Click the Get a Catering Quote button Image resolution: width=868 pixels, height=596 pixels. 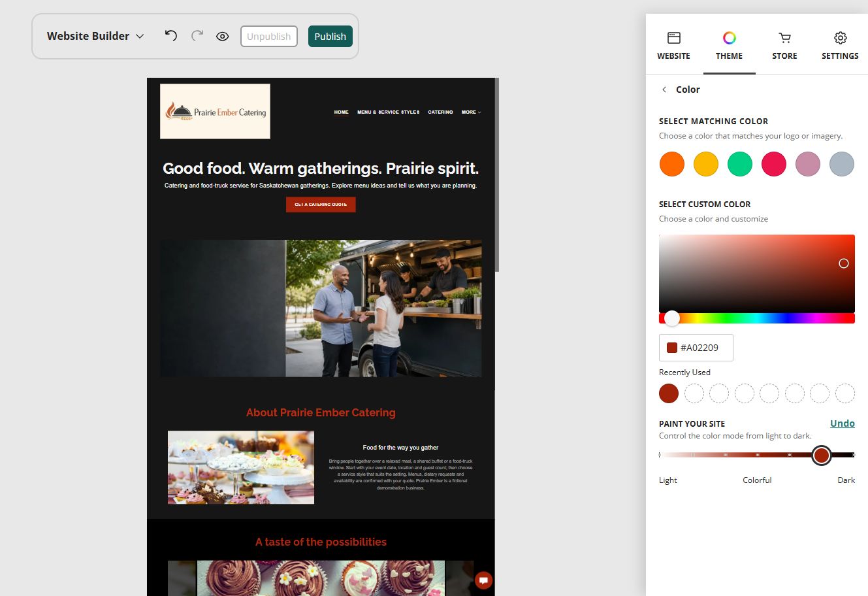tap(321, 205)
